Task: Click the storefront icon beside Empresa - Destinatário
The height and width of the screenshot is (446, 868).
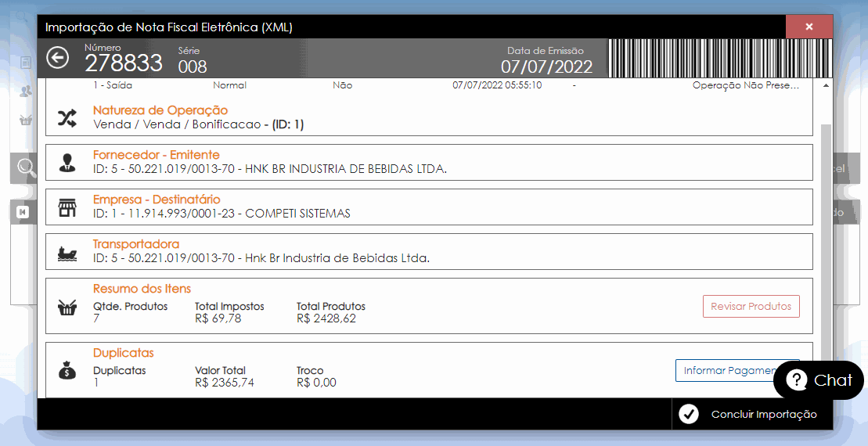Action: point(67,207)
